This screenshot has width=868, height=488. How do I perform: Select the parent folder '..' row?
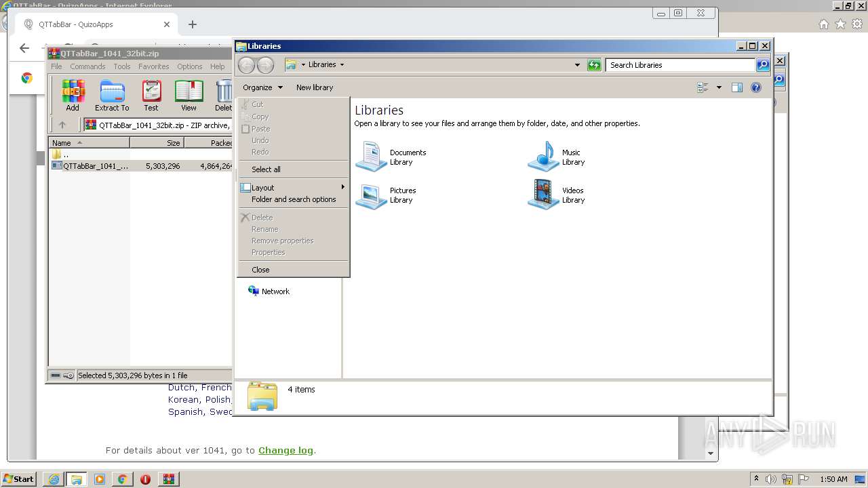click(141, 155)
